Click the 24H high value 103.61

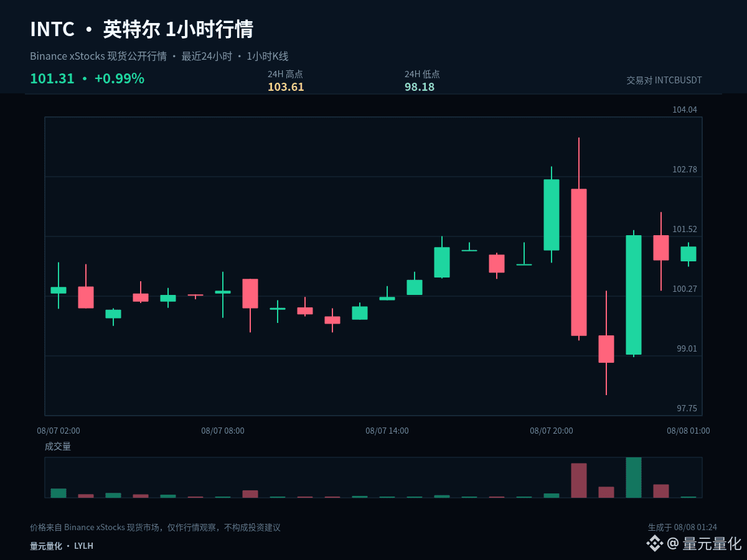[x=286, y=87]
